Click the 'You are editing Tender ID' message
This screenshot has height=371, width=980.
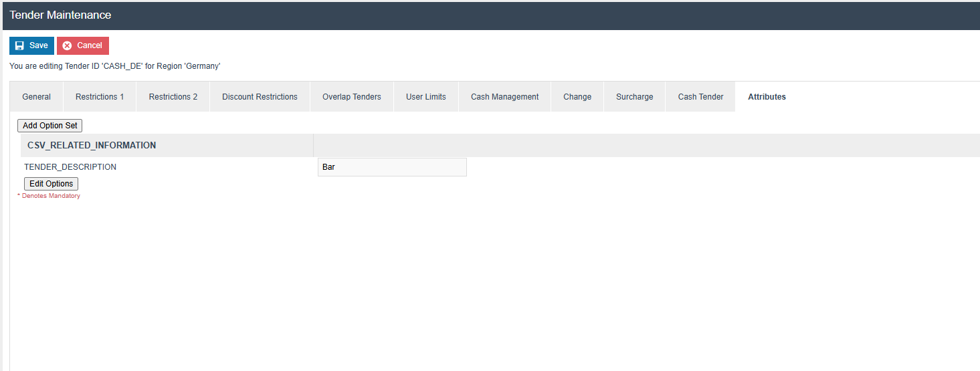(x=115, y=66)
